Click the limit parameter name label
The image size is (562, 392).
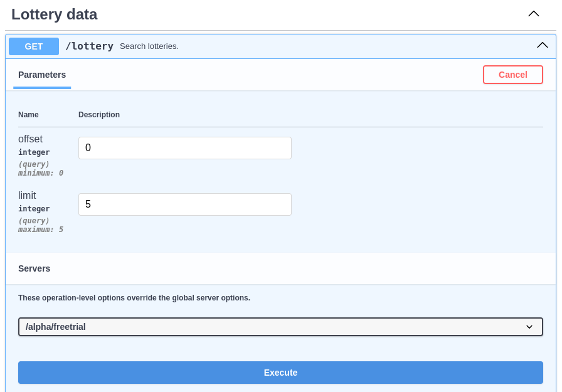pyautogui.click(x=27, y=196)
